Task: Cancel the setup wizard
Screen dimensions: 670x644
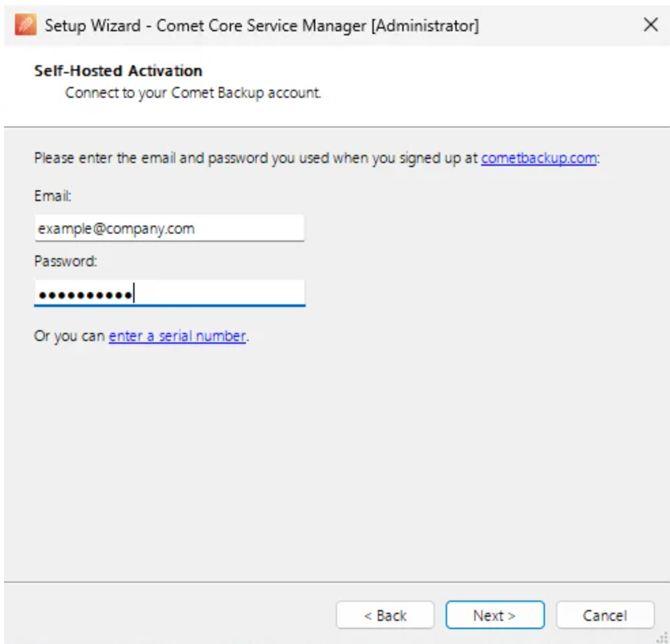Action: (604, 615)
